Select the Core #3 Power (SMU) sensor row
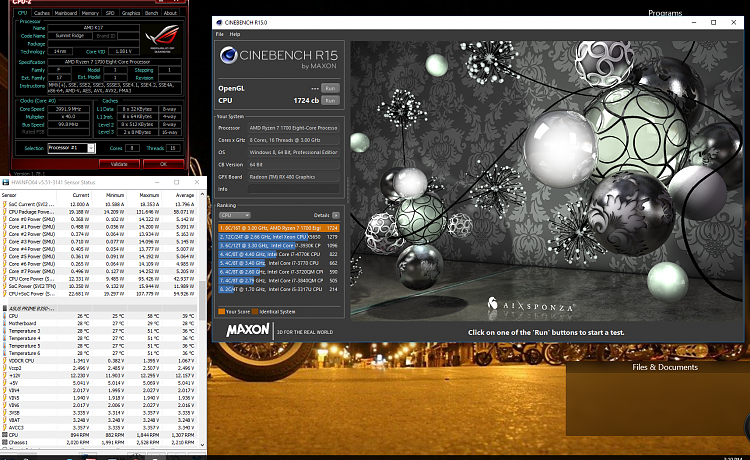 point(99,241)
